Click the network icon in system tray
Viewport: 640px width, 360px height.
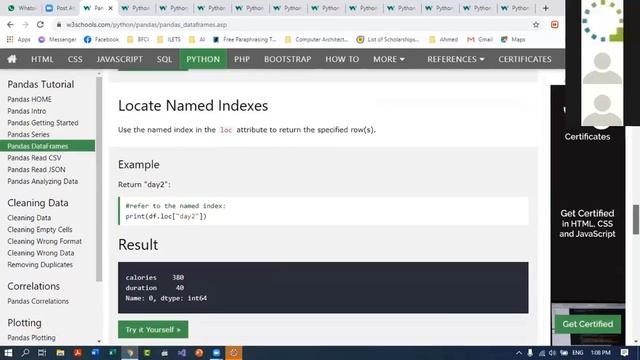click(x=542, y=353)
